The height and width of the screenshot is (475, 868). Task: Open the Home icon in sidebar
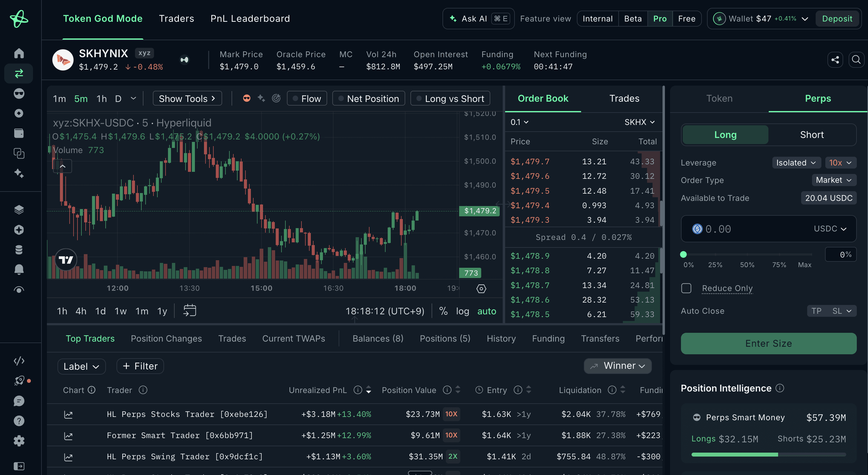[x=19, y=53]
